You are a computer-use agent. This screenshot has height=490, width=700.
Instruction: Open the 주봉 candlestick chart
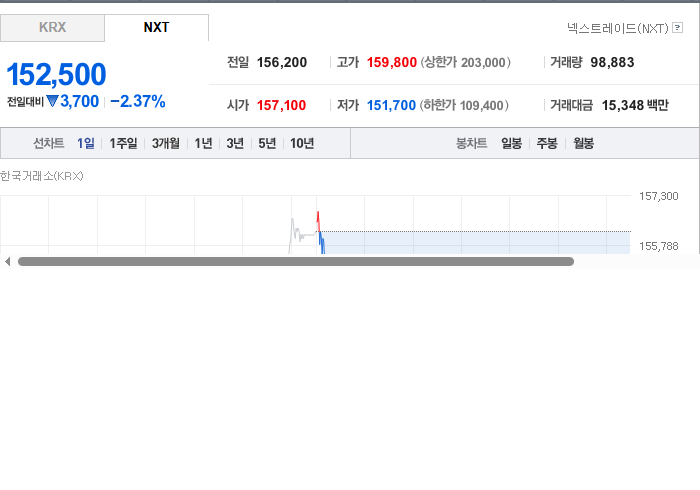[x=547, y=143]
